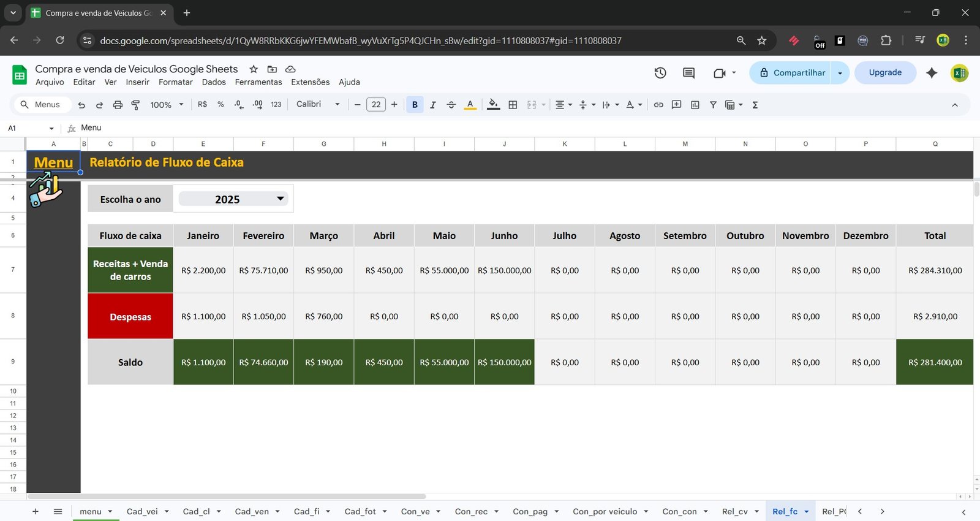Click the print icon in toolbar
Screen dimensions: 980x521
(x=118, y=105)
